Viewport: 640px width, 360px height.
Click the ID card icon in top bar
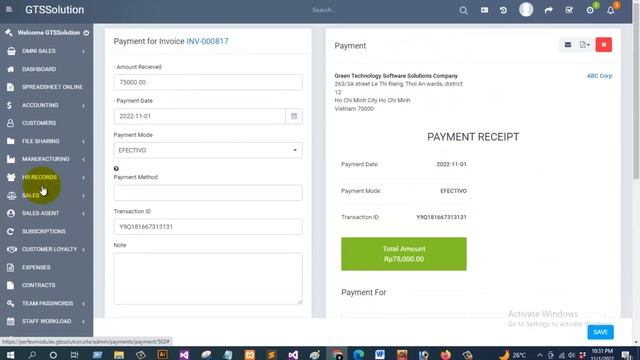coord(484,10)
